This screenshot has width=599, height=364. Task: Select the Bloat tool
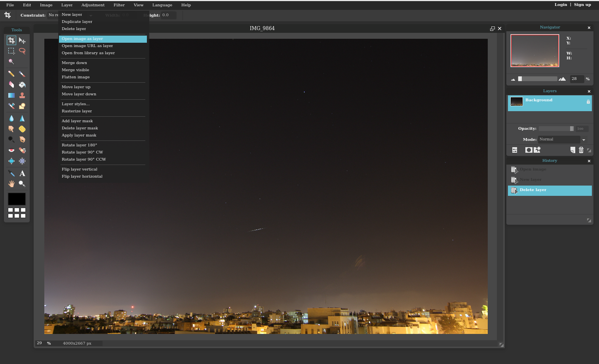coord(11,161)
